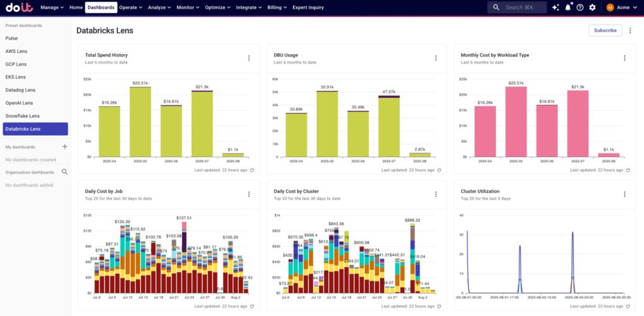Expand the Integrate menu
The image size is (644, 316).
point(249,8)
